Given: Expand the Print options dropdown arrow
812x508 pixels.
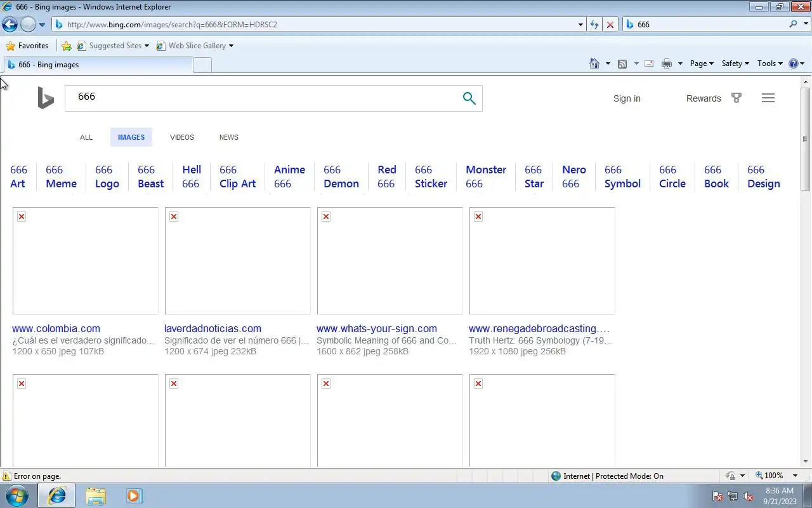Looking at the screenshot, I should pos(680,63).
